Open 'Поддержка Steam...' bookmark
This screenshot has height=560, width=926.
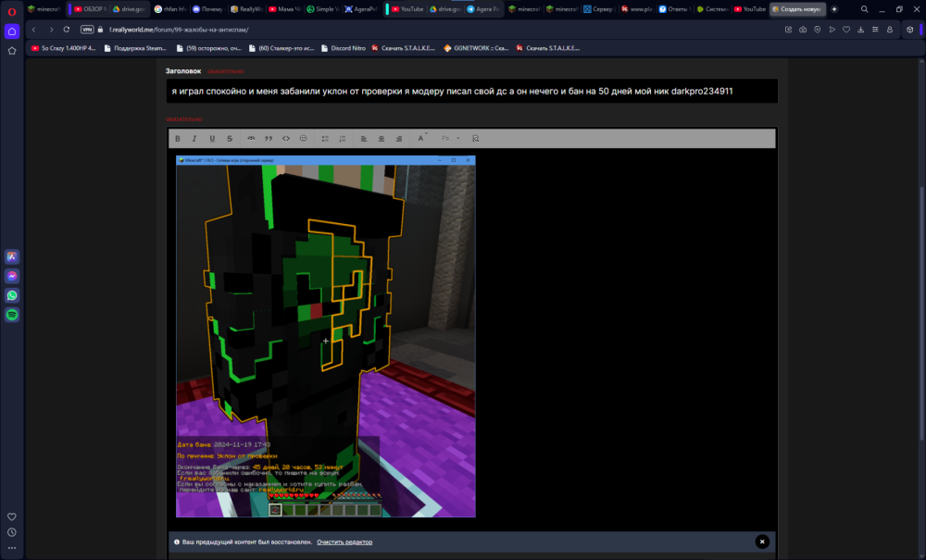coord(135,48)
